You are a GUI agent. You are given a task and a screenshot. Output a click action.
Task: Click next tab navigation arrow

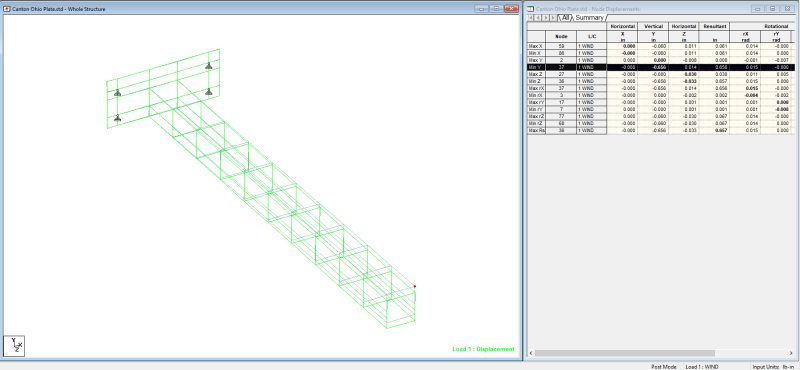click(x=545, y=18)
